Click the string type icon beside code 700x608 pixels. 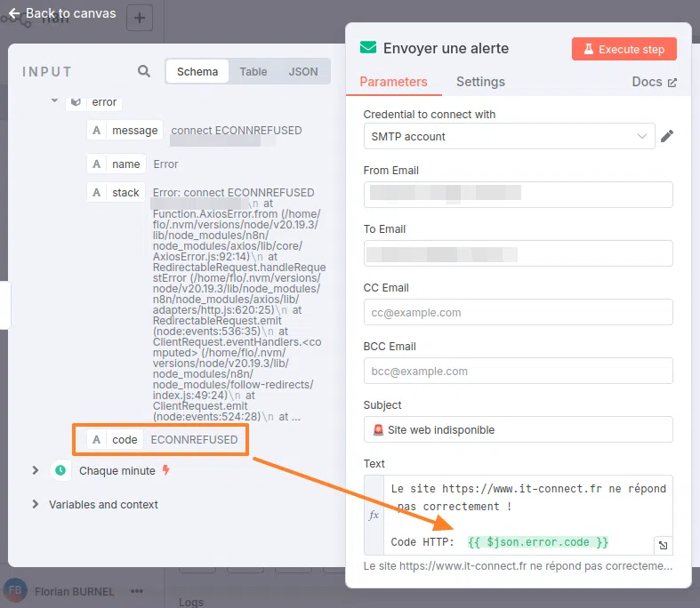(96, 439)
